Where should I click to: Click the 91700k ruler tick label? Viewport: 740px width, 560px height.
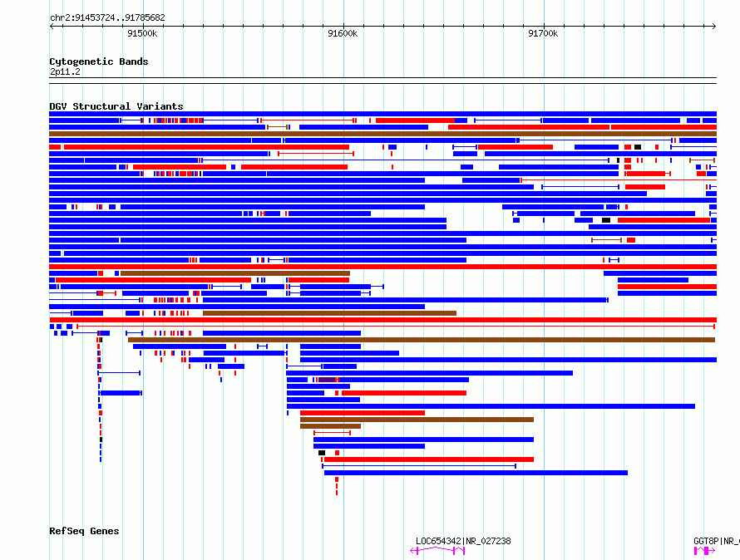click(x=543, y=33)
